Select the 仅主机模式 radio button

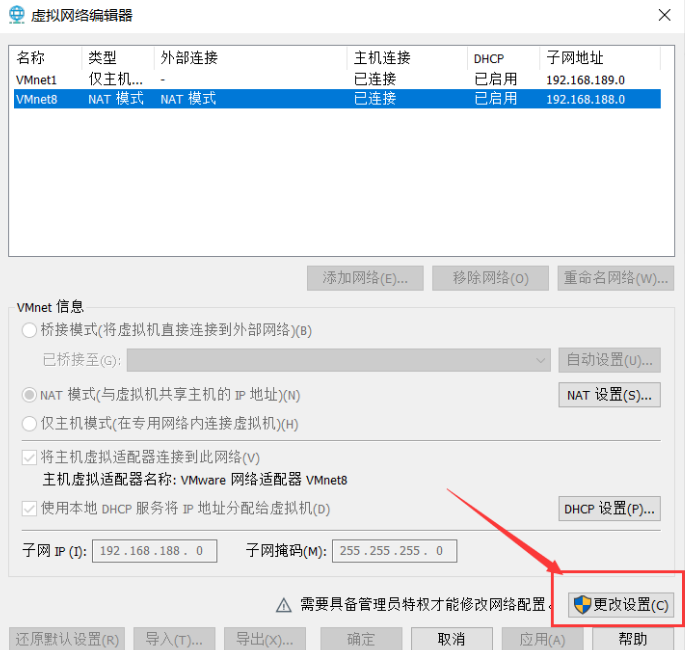click(29, 423)
